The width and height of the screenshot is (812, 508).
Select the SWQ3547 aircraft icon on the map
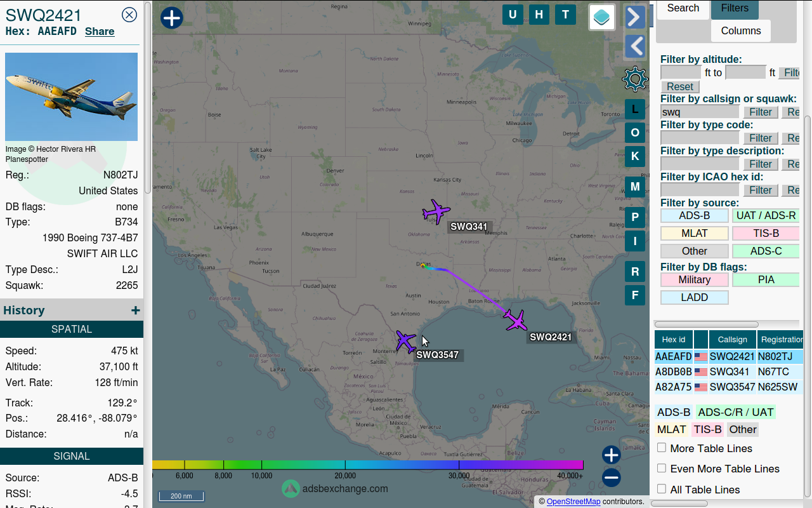[x=405, y=341]
